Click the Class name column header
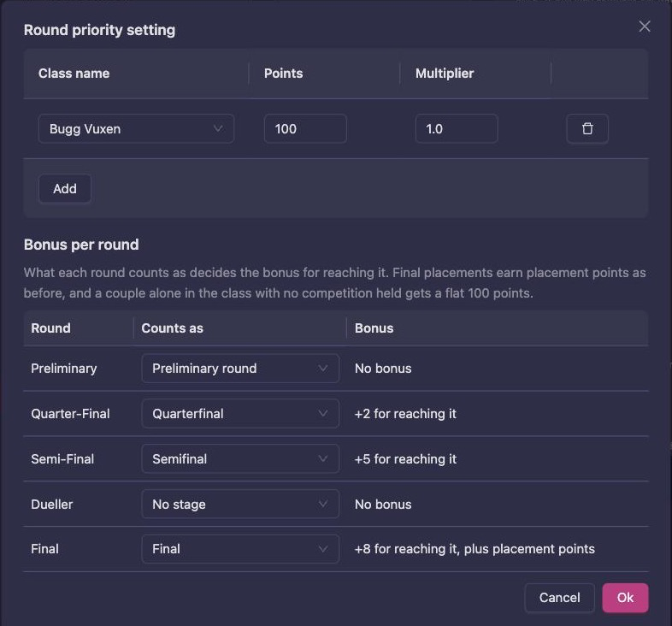Image resolution: width=672 pixels, height=626 pixels. click(x=74, y=74)
